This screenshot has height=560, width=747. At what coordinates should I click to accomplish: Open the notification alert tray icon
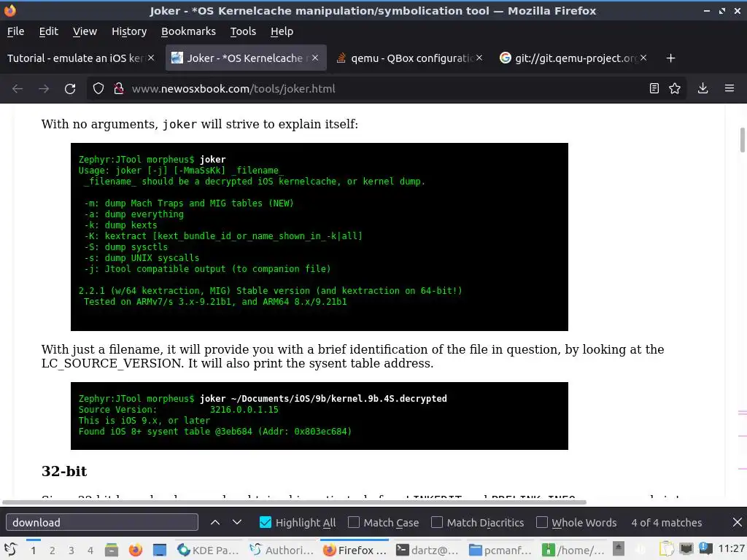705,549
